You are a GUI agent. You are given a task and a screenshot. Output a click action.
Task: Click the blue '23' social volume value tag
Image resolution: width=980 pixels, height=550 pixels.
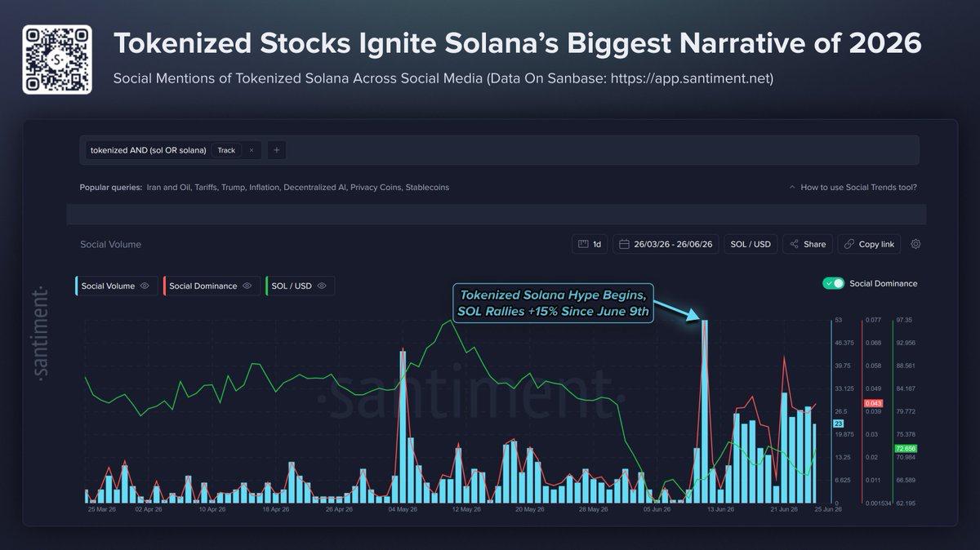point(838,424)
